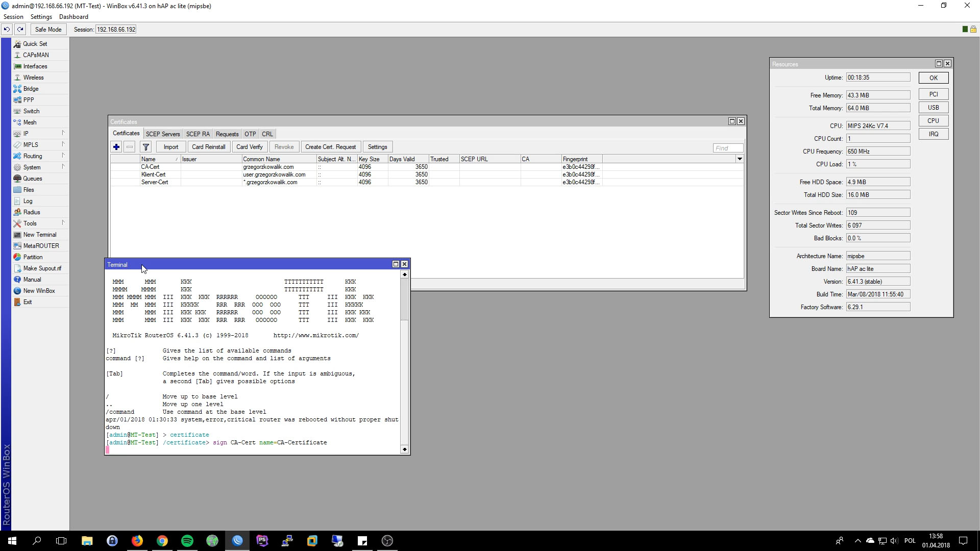Viewport: 980px width, 551px height.
Task: Switch to the CRL tab
Action: point(268,134)
